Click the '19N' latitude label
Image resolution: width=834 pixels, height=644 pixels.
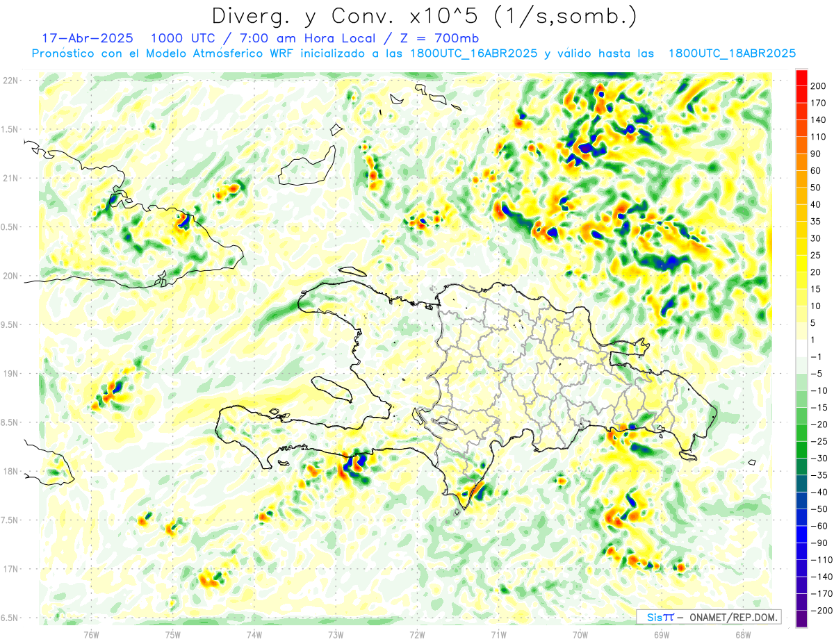(x=10, y=374)
